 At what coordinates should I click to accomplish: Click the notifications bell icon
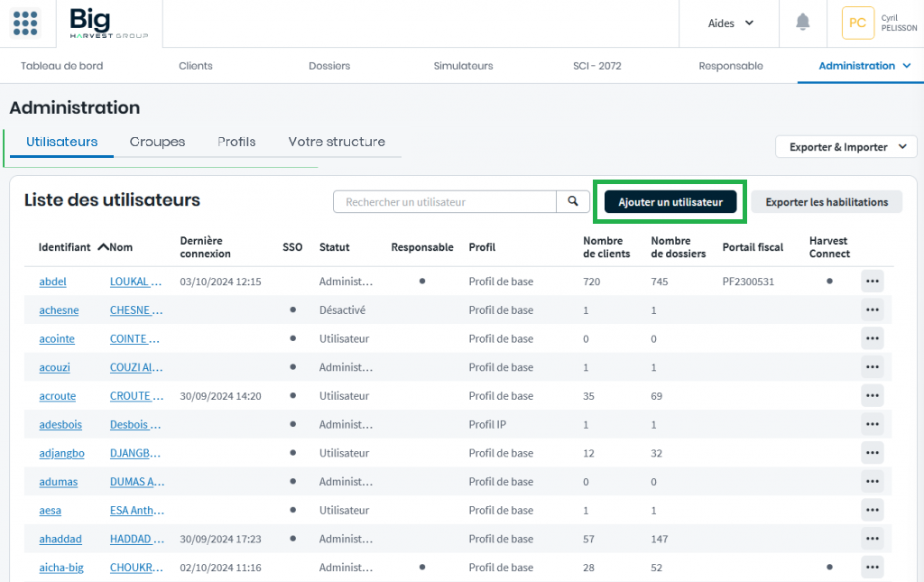point(802,23)
